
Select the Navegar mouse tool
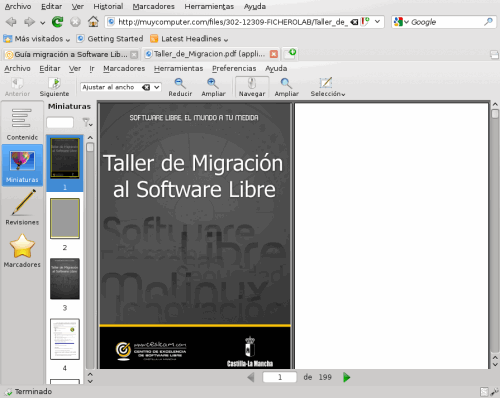click(x=252, y=87)
